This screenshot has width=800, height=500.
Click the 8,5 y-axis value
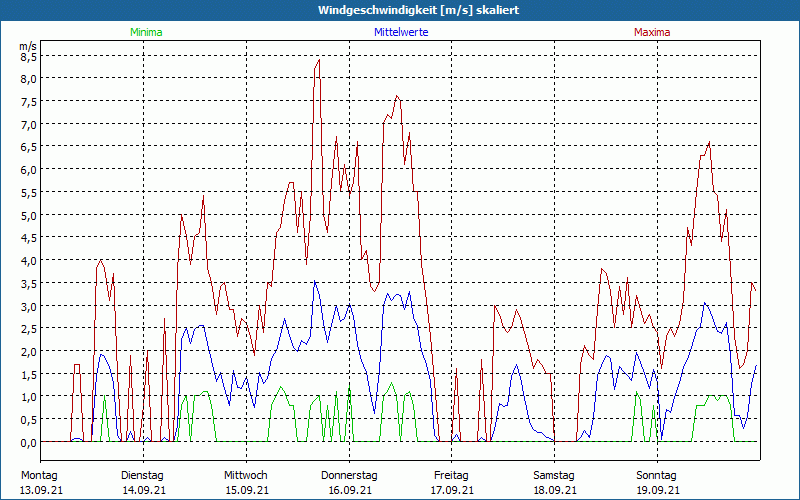(x=29, y=57)
